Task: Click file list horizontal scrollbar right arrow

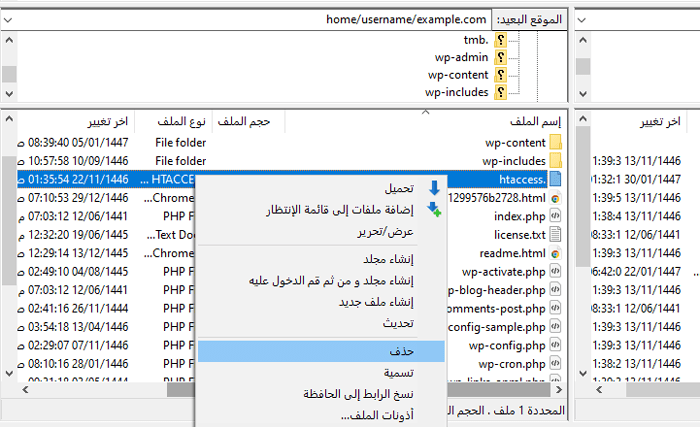Action: click(x=559, y=390)
